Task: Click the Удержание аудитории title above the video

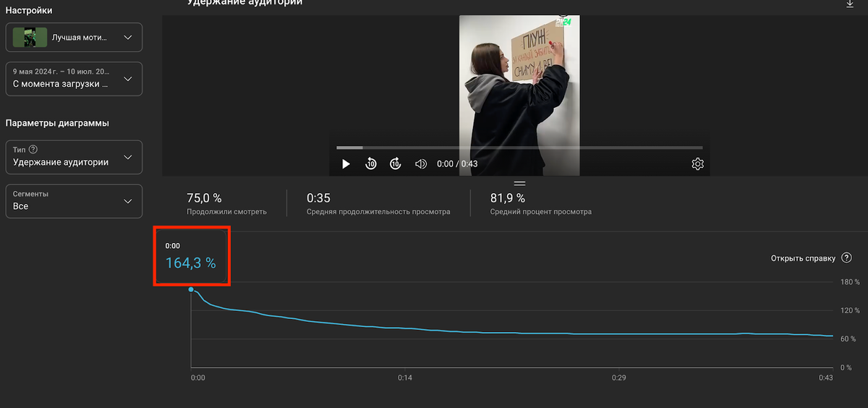Action: click(244, 3)
